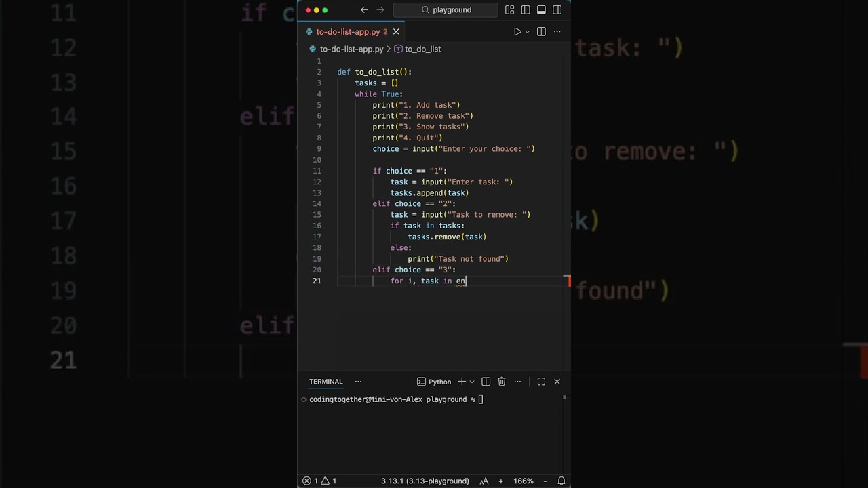Open terminal More Actions ellipsis
Image resolution: width=868 pixels, height=488 pixels.
pyautogui.click(x=519, y=382)
